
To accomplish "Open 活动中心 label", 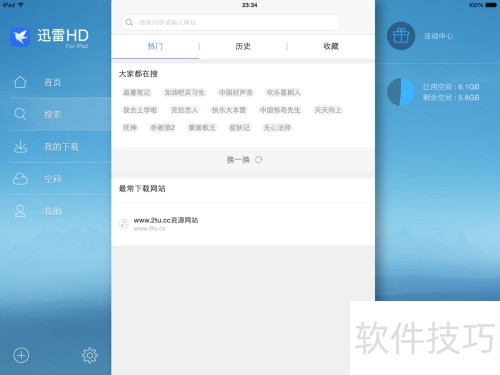I will pos(438,36).
